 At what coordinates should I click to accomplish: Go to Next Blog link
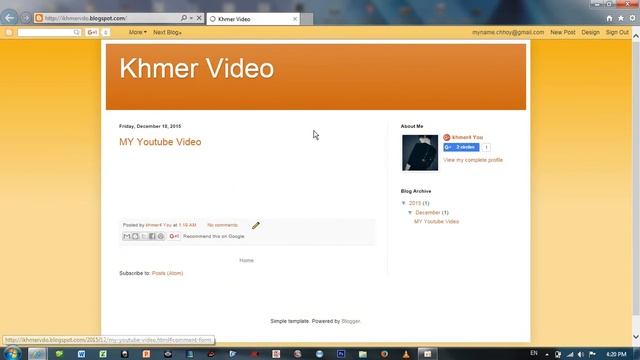coord(167,32)
